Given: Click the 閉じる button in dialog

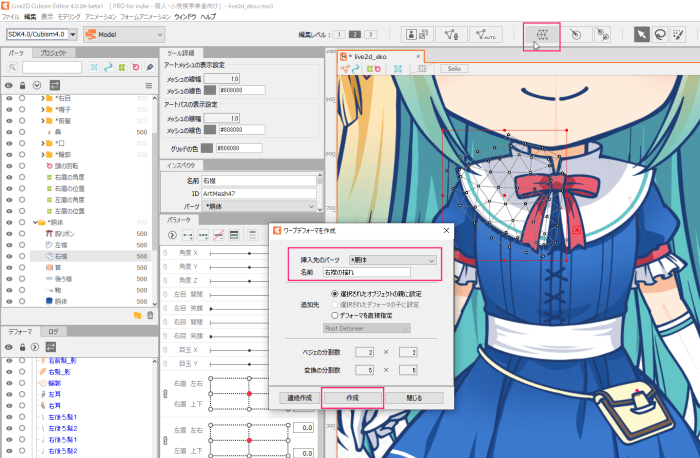Looking at the screenshot, I should [414, 398].
